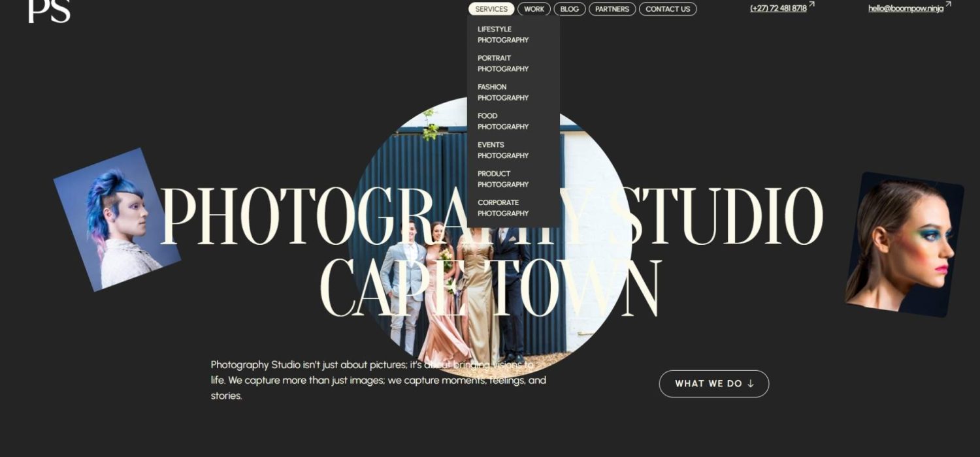Open the Food Photography service
This screenshot has height=457, width=980.
coord(502,121)
